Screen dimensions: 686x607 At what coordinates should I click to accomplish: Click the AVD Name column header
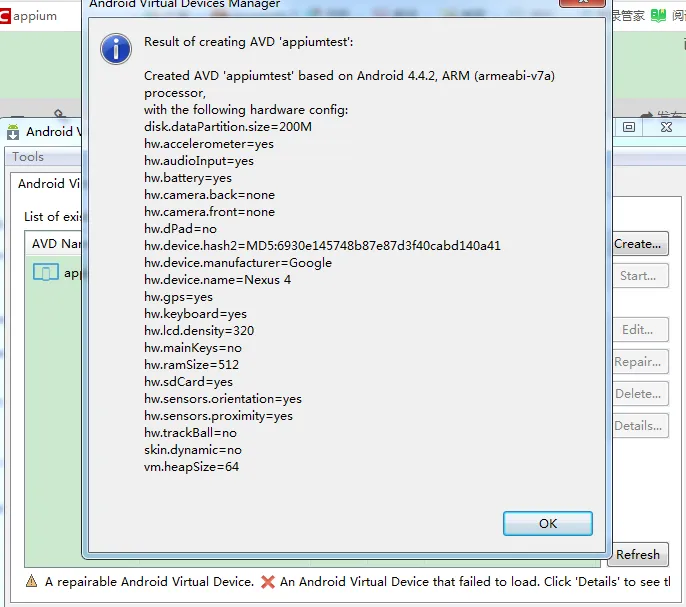pos(56,243)
